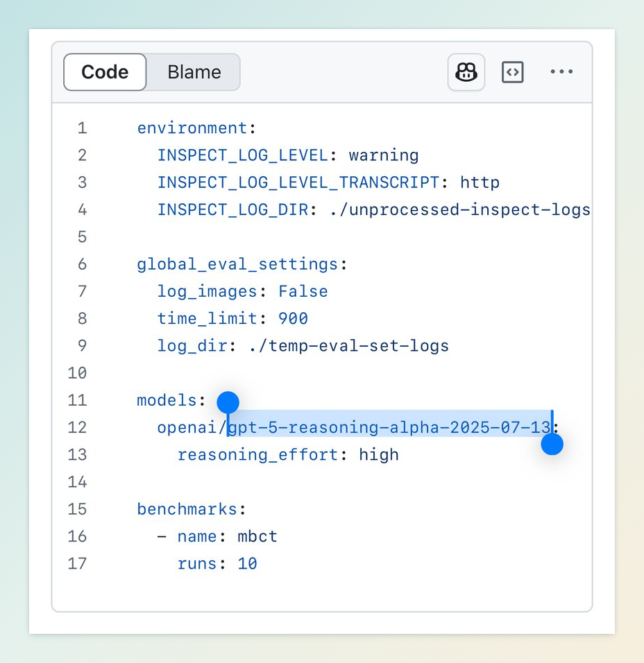Select line number 12
Screen dimensions: 644x663
[78, 427]
